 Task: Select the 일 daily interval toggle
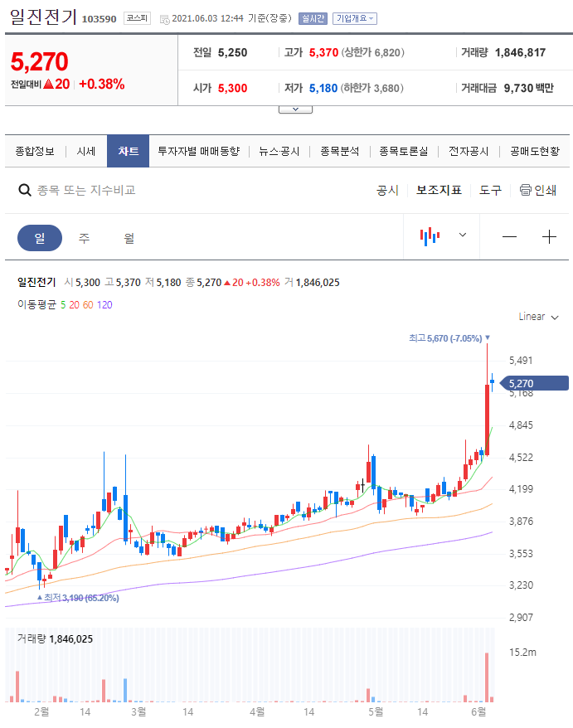[x=40, y=238]
